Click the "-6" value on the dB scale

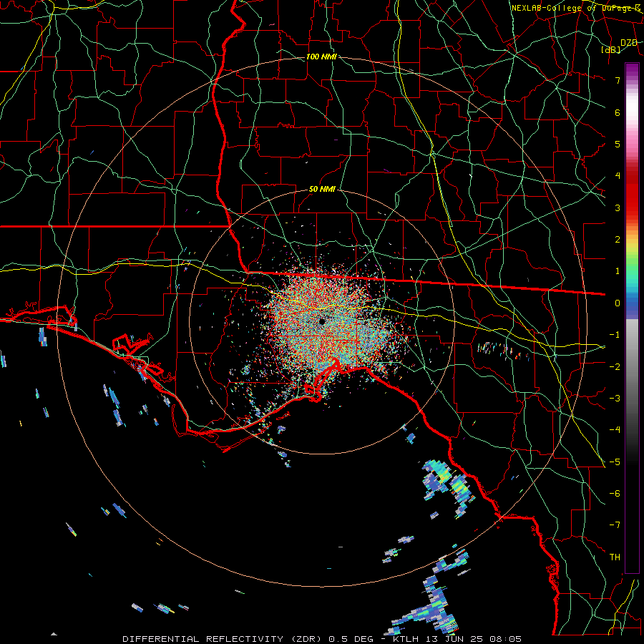coord(615,493)
